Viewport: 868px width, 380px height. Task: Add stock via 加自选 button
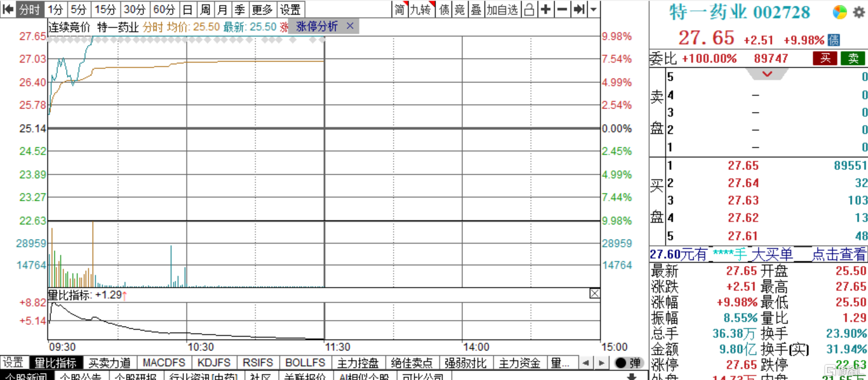click(x=502, y=9)
